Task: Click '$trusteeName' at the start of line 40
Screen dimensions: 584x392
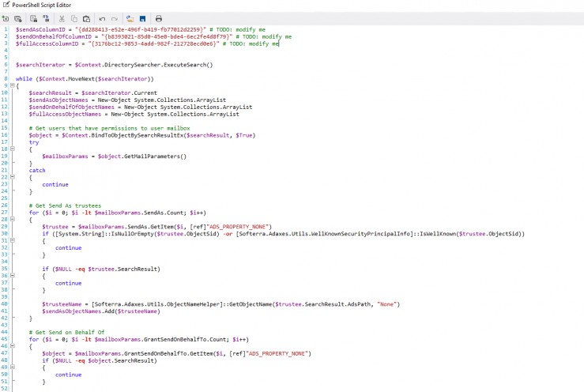Action: (62, 304)
